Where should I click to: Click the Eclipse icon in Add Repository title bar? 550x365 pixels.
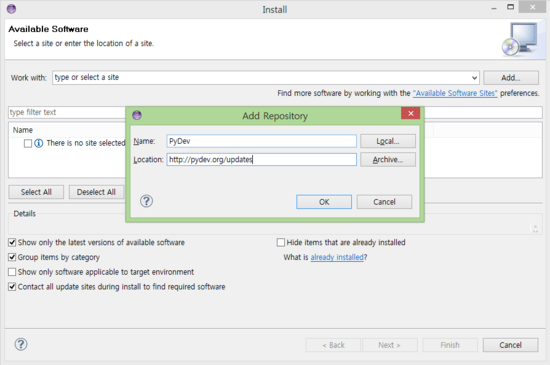(x=137, y=115)
